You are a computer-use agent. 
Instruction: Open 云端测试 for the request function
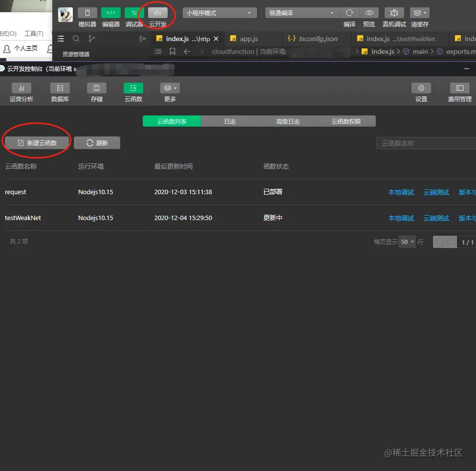(436, 192)
